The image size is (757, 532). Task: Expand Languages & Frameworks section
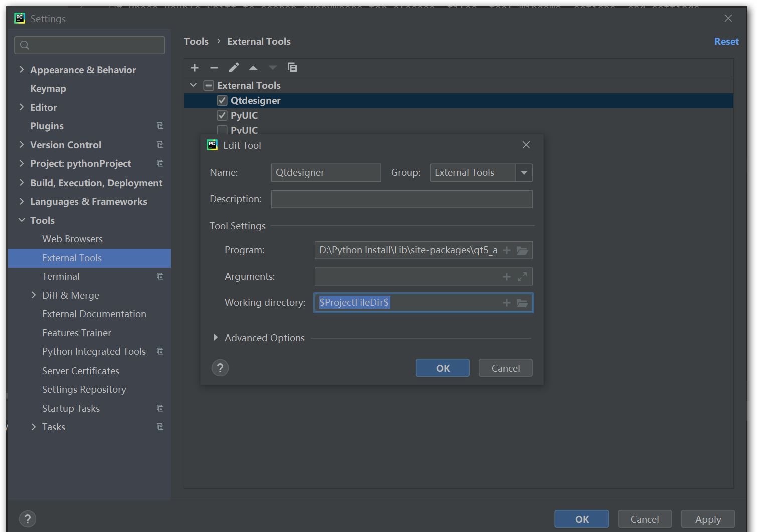coord(22,201)
